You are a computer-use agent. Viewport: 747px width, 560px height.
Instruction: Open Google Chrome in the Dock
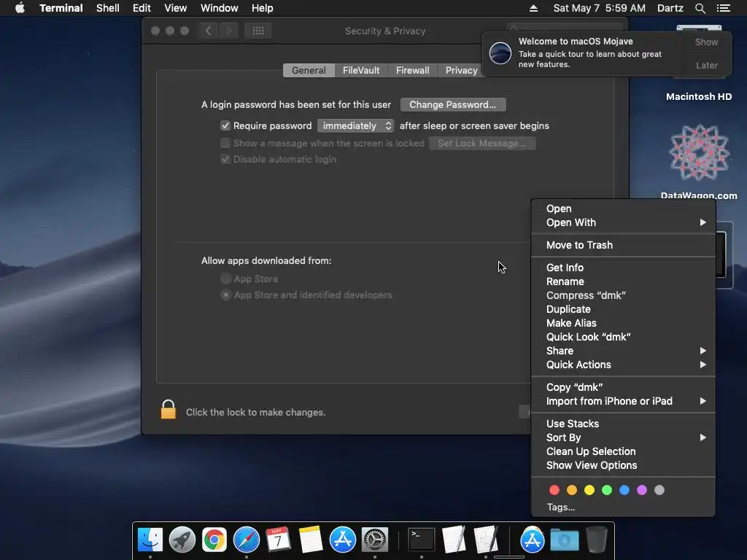[214, 540]
